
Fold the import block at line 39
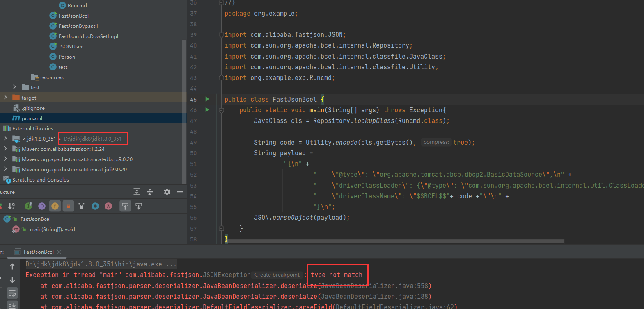[x=222, y=35]
